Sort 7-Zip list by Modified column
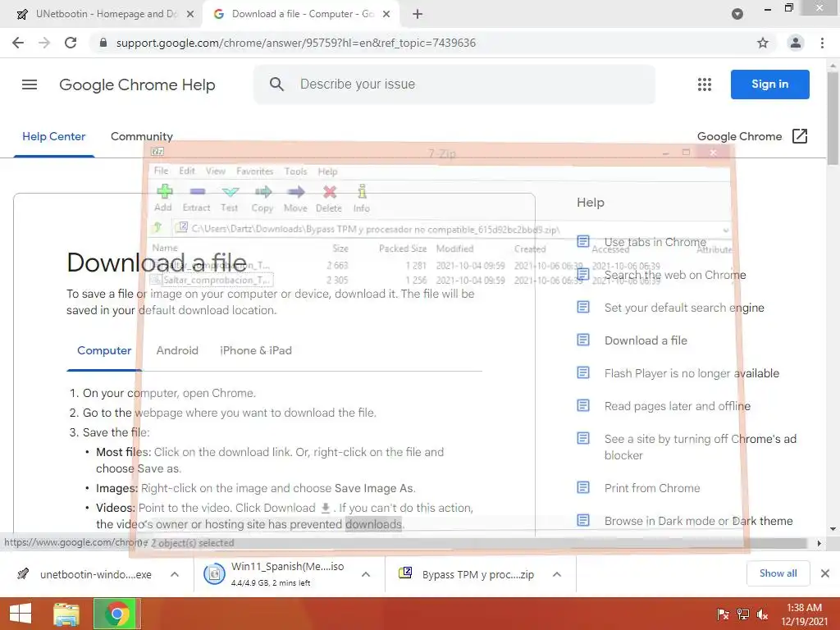840x630 pixels. 454,249
